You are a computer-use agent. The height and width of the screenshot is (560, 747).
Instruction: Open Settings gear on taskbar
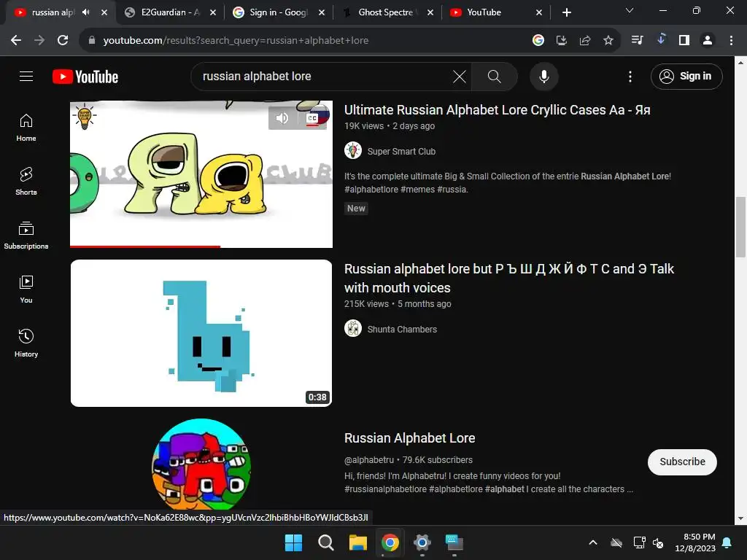(x=422, y=542)
